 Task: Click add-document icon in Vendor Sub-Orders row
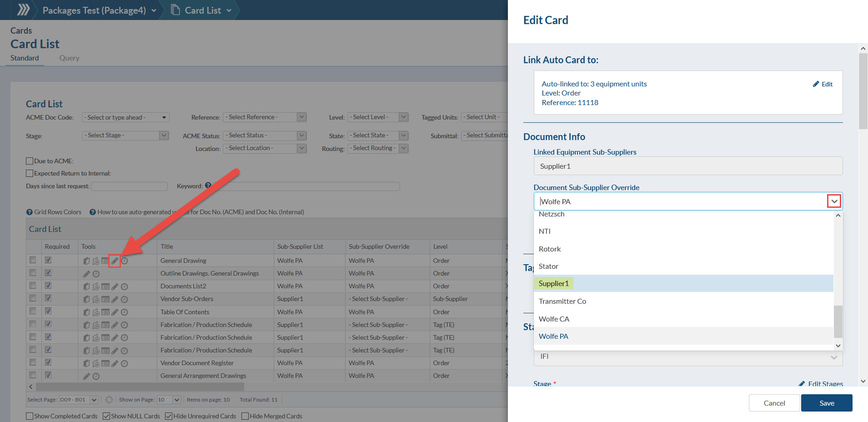96,299
